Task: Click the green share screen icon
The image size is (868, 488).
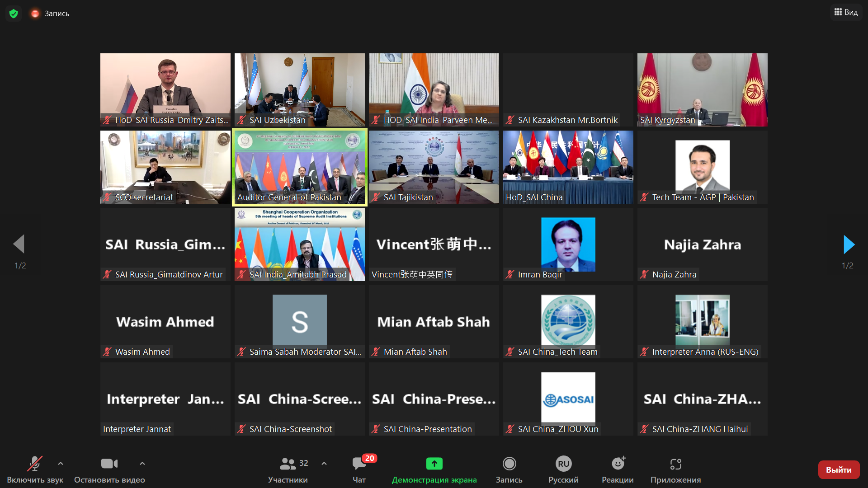Action: coord(434,464)
